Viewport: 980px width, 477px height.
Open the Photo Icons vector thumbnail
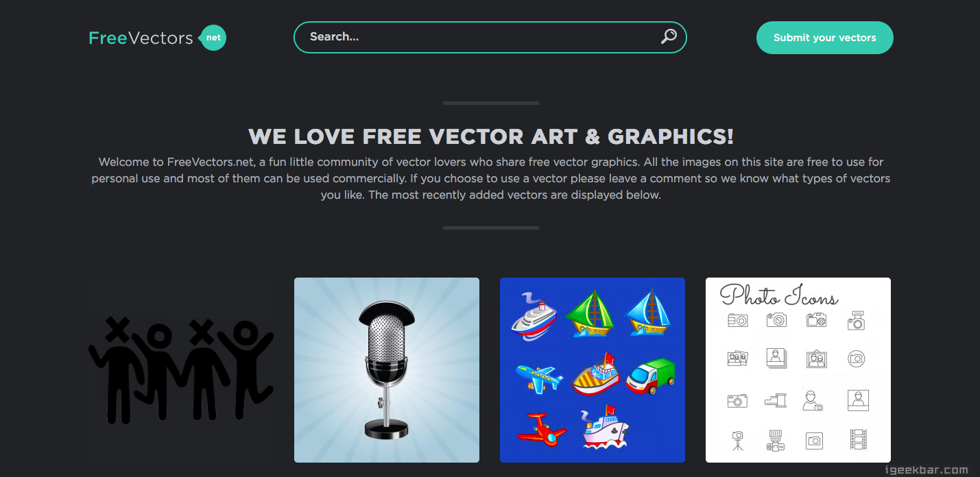coord(798,370)
